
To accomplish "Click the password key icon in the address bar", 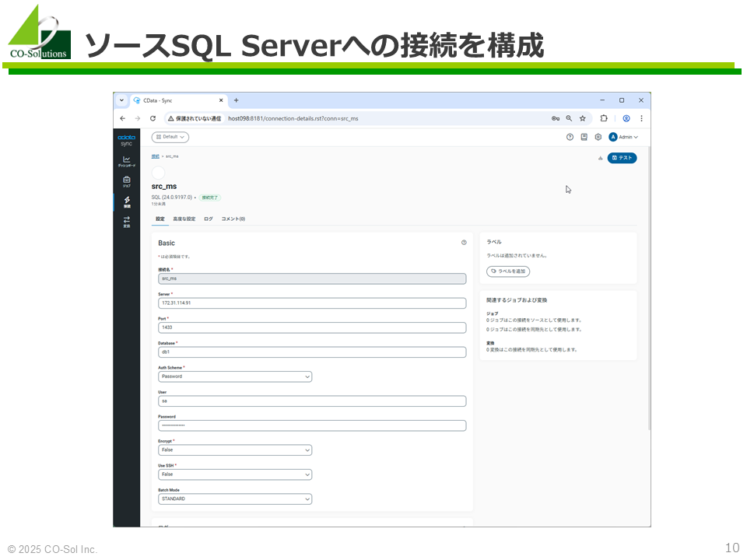I will point(556,118).
